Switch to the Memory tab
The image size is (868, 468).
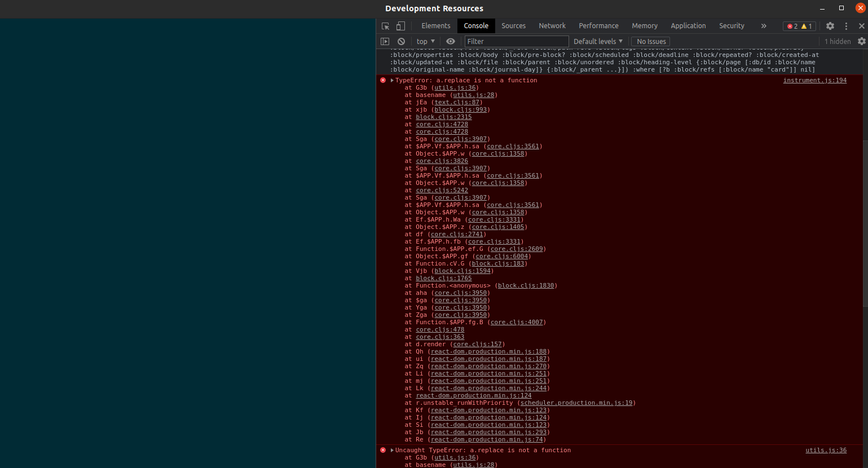[645, 26]
